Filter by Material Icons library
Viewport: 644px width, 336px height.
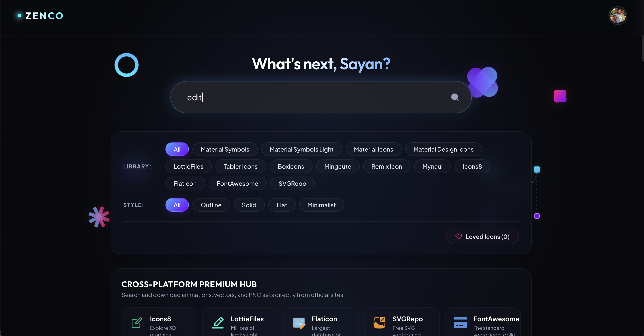[x=373, y=149]
